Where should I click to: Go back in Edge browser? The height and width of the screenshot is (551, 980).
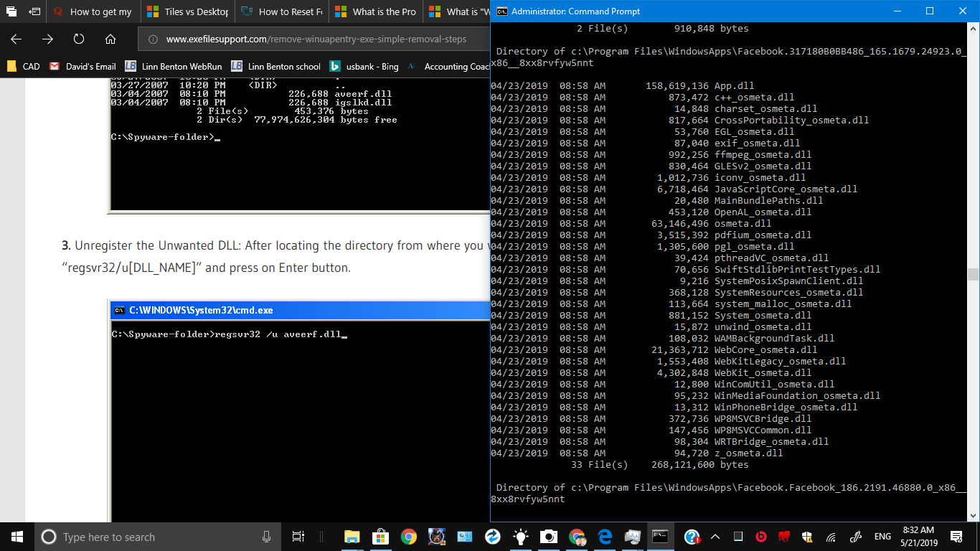tap(16, 39)
